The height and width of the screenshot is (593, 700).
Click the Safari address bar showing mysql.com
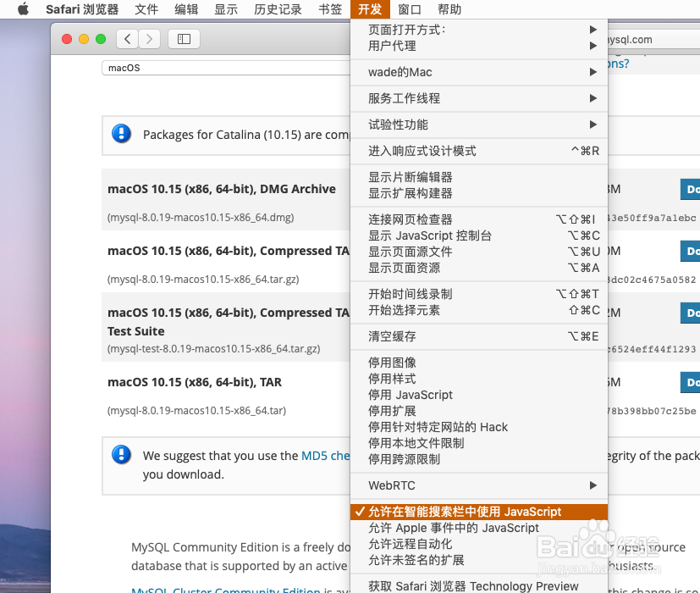(x=653, y=39)
